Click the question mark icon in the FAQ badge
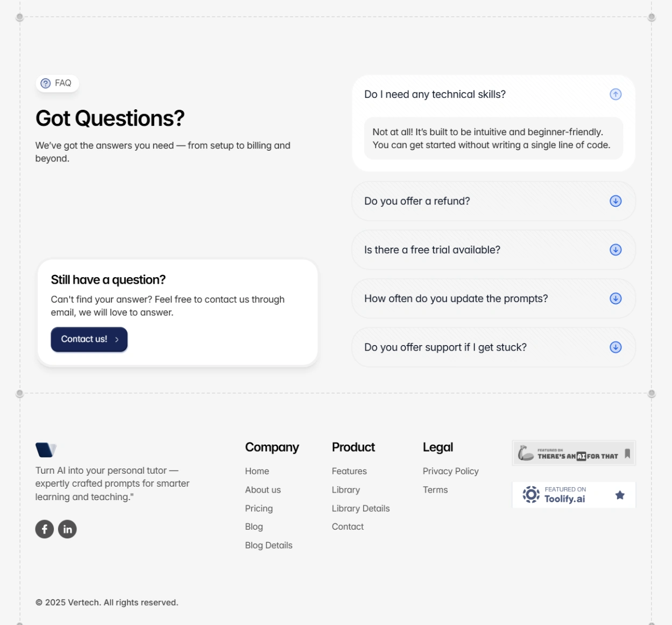Viewport: 672px width, 625px height. point(45,83)
